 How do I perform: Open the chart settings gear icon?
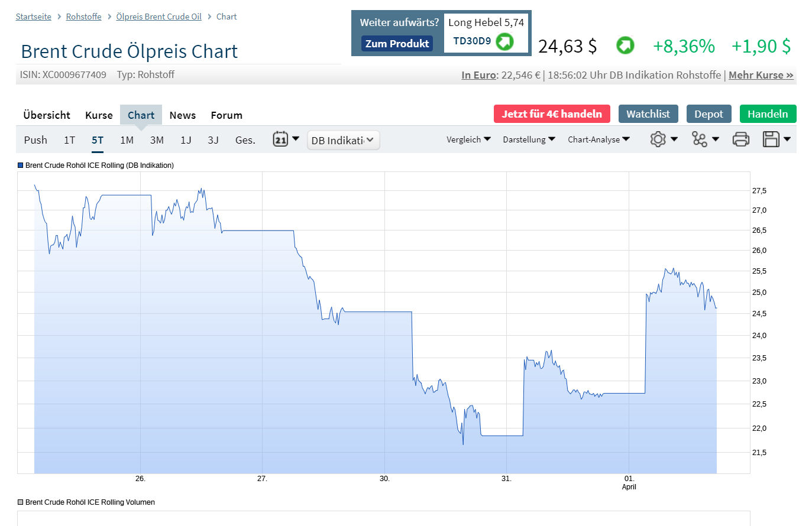pyautogui.click(x=658, y=138)
